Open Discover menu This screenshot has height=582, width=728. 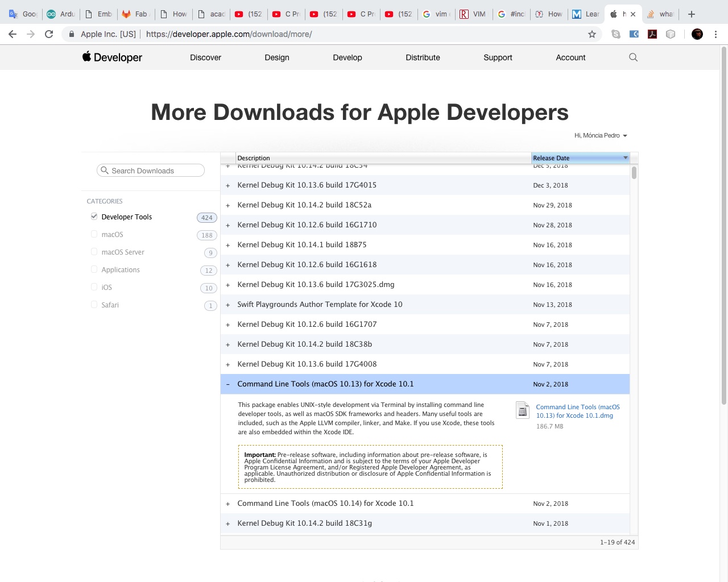(x=205, y=57)
